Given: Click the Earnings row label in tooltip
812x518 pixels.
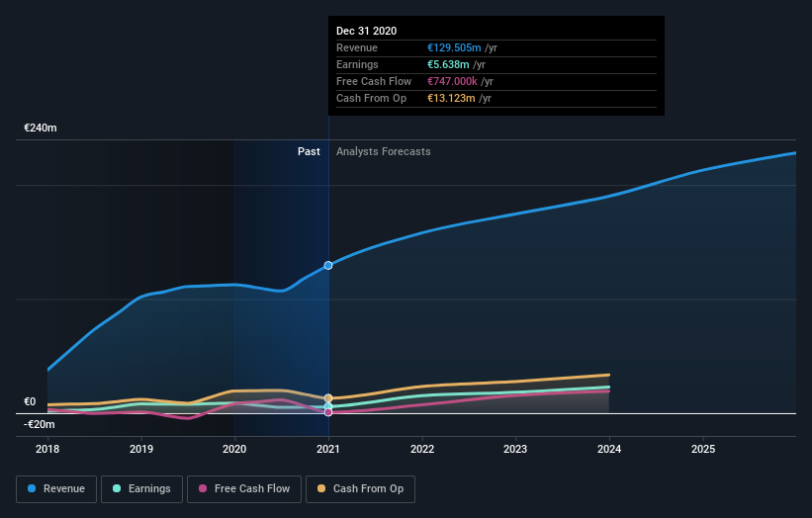Looking at the screenshot, I should coord(357,64).
